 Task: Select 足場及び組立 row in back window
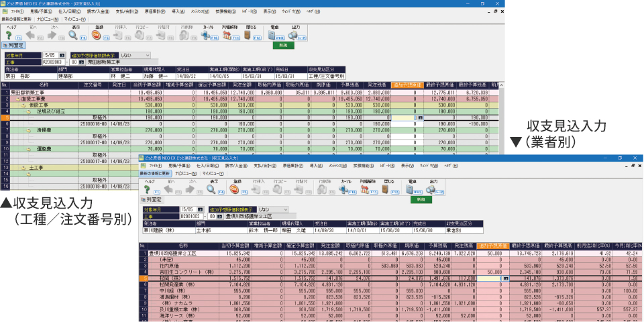[250, 112]
